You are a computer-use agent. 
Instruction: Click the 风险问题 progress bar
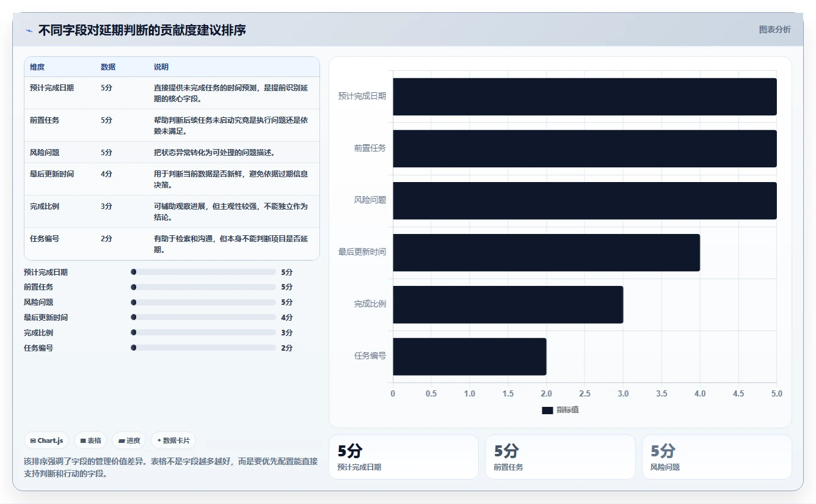[203, 302]
